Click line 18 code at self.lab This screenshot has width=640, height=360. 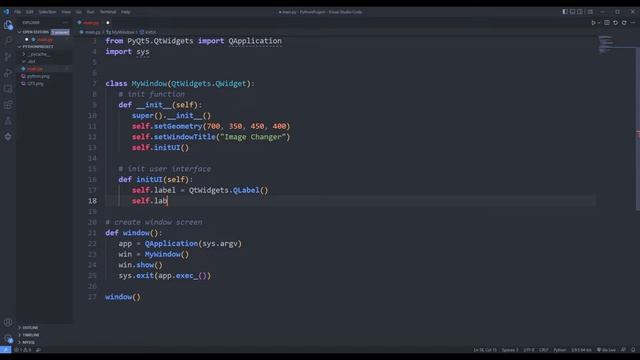coord(149,201)
